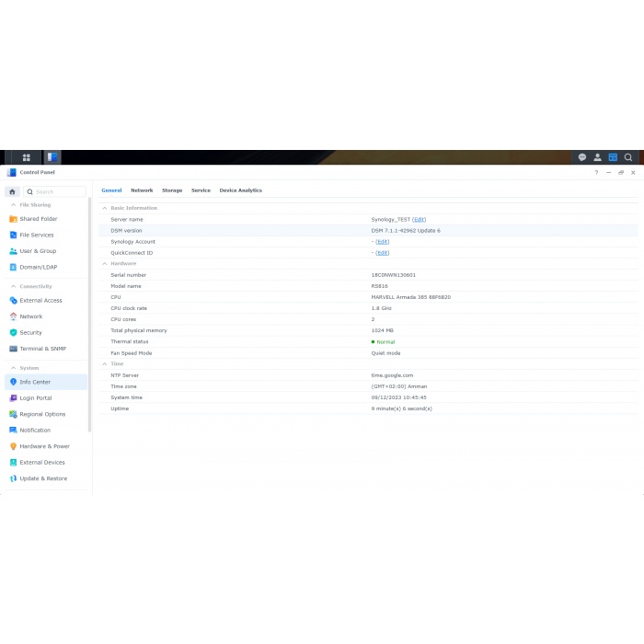This screenshot has height=644, width=644.
Task: Open the notifications chat bubble icon
Action: (581, 157)
